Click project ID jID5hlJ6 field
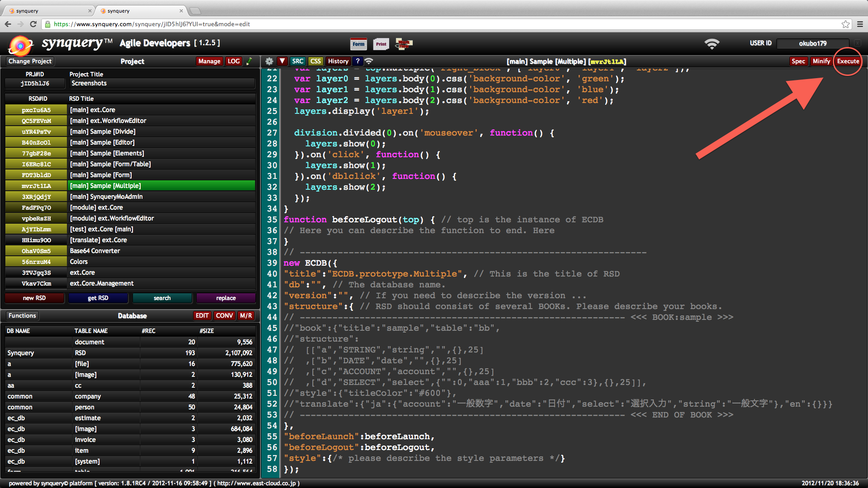Viewport: 868px width, 488px height. [x=35, y=83]
